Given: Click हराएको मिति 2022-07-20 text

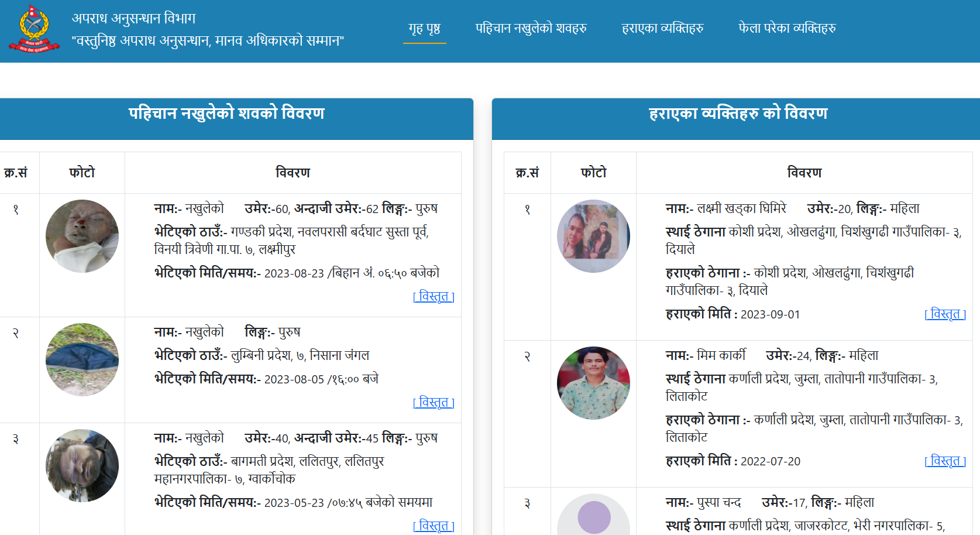Looking at the screenshot, I should point(733,461).
